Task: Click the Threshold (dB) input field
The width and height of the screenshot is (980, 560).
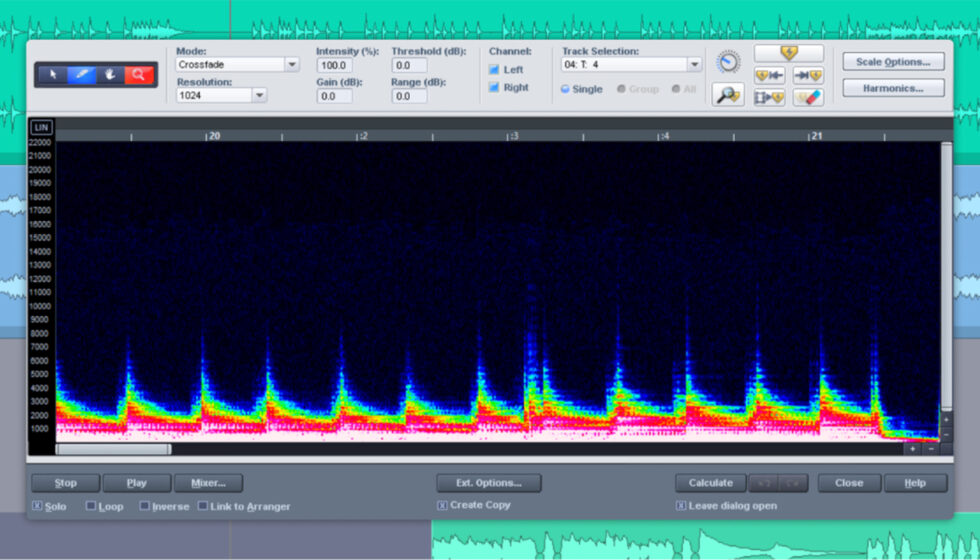Action: [409, 65]
